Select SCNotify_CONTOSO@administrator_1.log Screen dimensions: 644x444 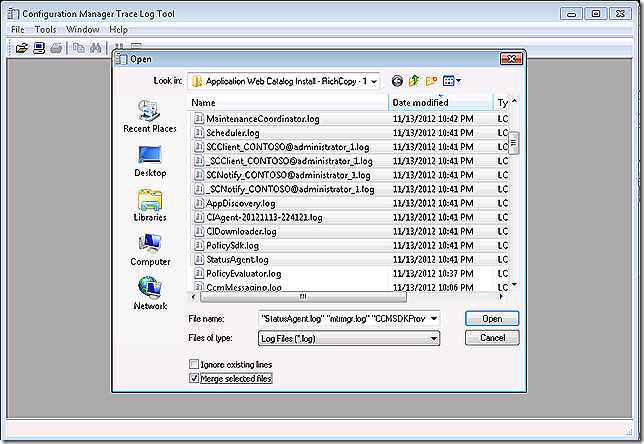point(288,175)
